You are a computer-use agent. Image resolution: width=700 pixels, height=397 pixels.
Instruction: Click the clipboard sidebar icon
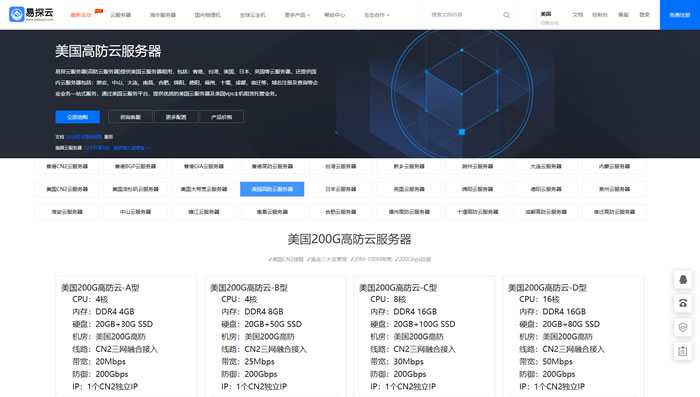(683, 351)
